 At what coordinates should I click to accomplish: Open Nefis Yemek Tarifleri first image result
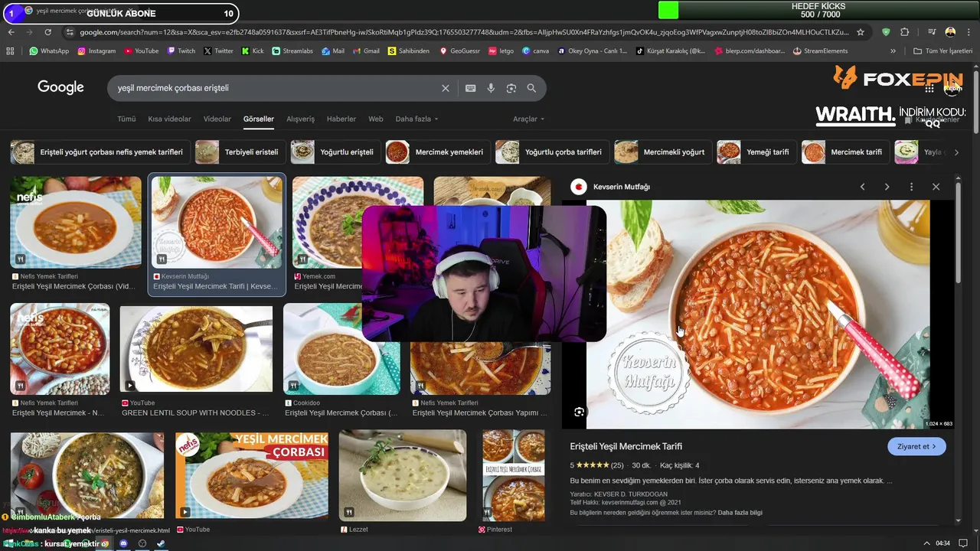76,223
